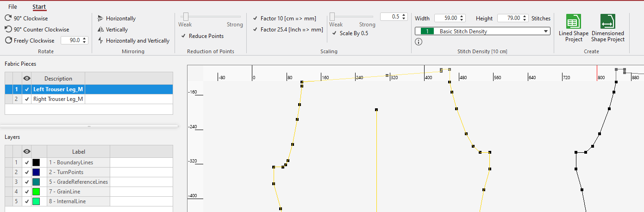Image resolution: width=644 pixels, height=212 pixels.
Task: Select the Right Trouser Leg_M fabric piece
Action: pos(58,99)
